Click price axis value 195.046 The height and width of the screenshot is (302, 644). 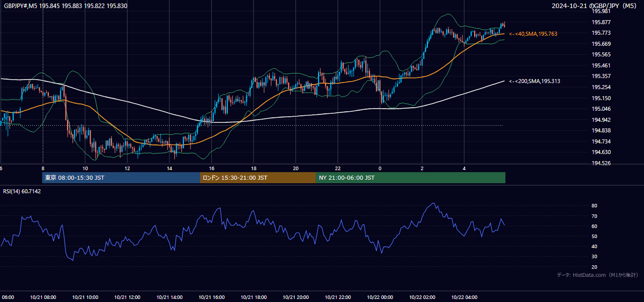(x=602, y=109)
